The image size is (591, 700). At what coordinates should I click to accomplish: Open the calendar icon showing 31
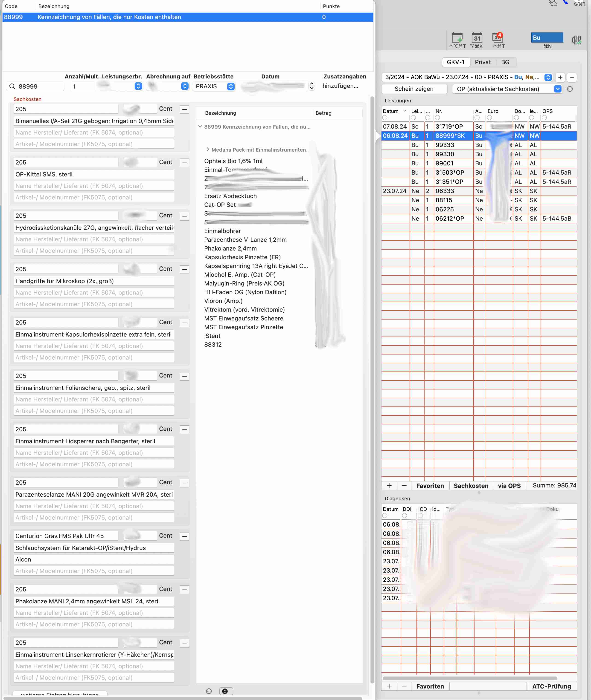(477, 37)
